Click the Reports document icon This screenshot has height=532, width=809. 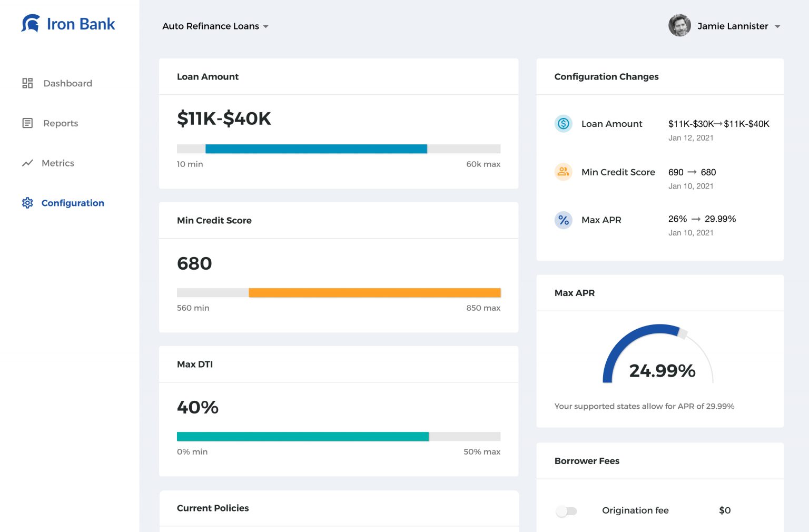click(x=27, y=123)
